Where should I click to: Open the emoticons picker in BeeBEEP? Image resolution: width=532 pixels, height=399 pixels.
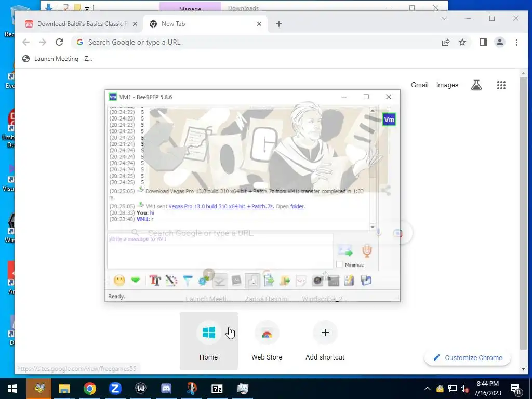[x=119, y=281]
